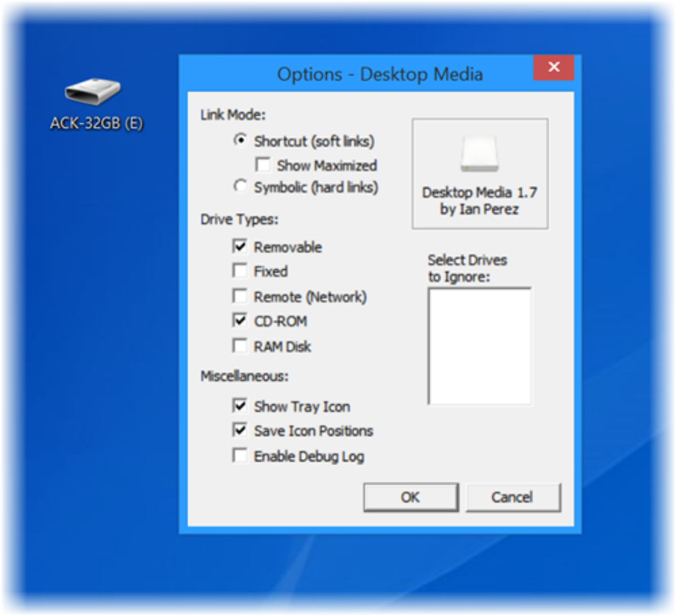This screenshot has height=616, width=676.
Task: Close the Options - Desktop Media dialog
Action: click(554, 68)
